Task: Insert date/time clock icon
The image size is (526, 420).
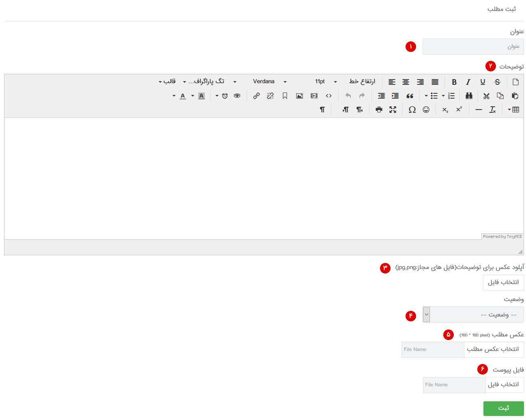Action: pos(225,96)
